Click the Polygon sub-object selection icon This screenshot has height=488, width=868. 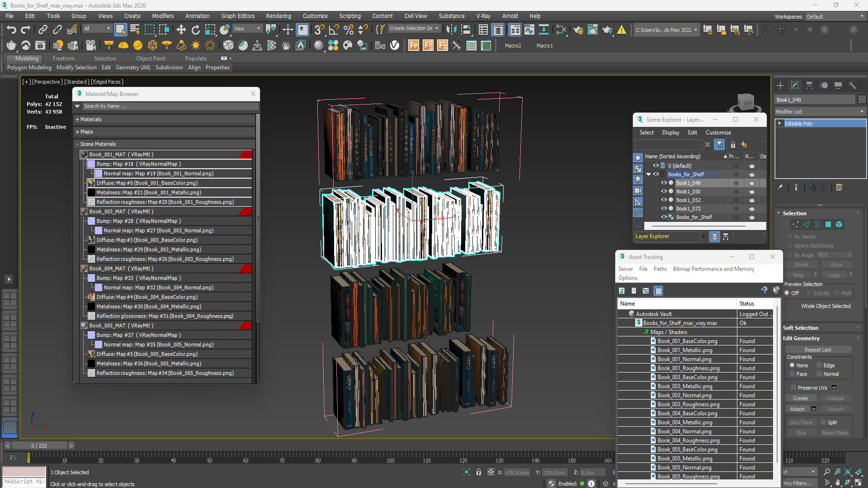828,225
